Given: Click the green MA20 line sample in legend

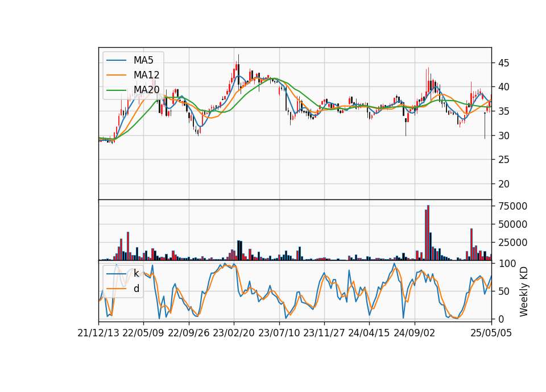Looking at the screenshot, I should 116,90.
